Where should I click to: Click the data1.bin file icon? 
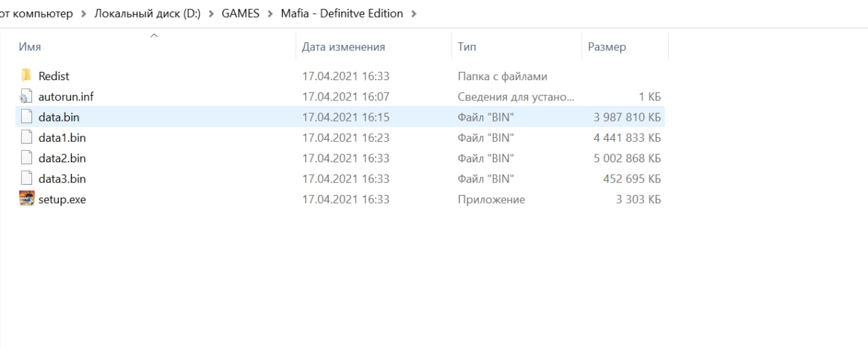pyautogui.click(x=26, y=137)
